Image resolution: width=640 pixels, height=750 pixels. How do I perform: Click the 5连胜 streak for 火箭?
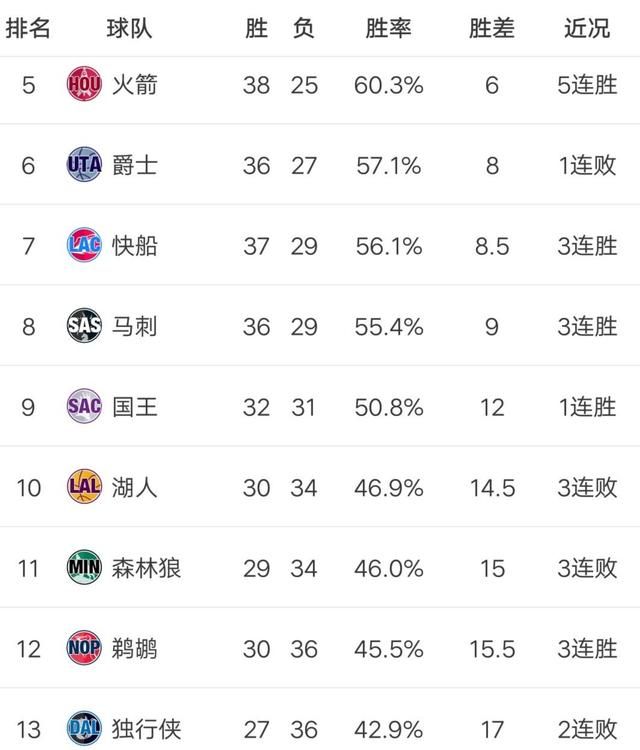pos(587,85)
